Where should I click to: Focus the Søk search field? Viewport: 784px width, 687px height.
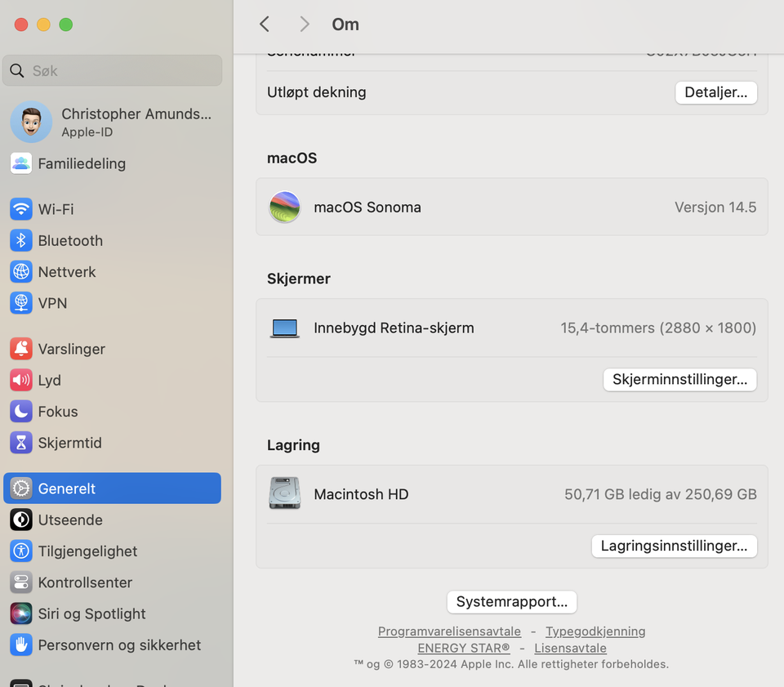point(112,70)
